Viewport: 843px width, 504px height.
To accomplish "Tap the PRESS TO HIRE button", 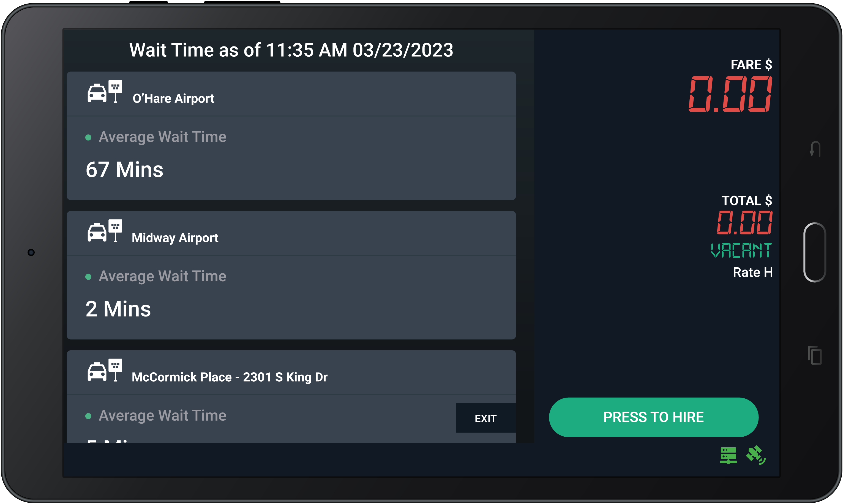I will 653,417.
